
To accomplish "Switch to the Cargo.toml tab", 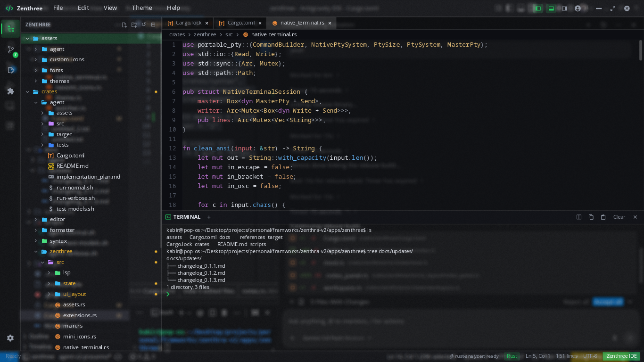I will tap(240, 23).
